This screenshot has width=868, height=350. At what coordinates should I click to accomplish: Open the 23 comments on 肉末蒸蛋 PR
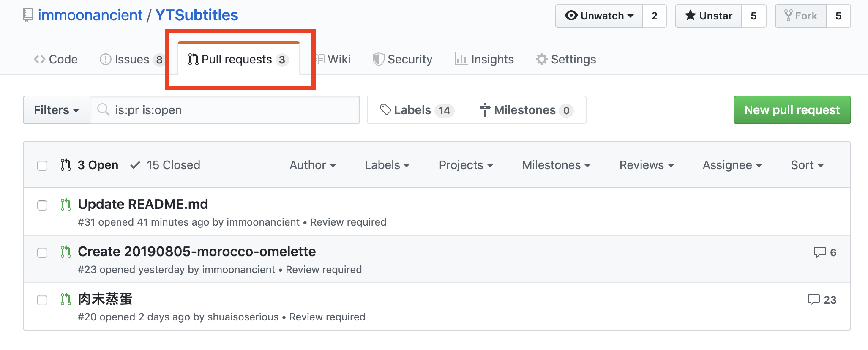(822, 300)
